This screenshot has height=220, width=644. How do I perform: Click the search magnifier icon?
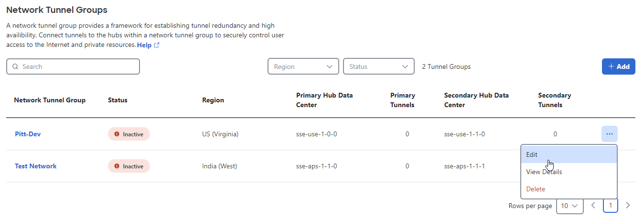(15, 66)
